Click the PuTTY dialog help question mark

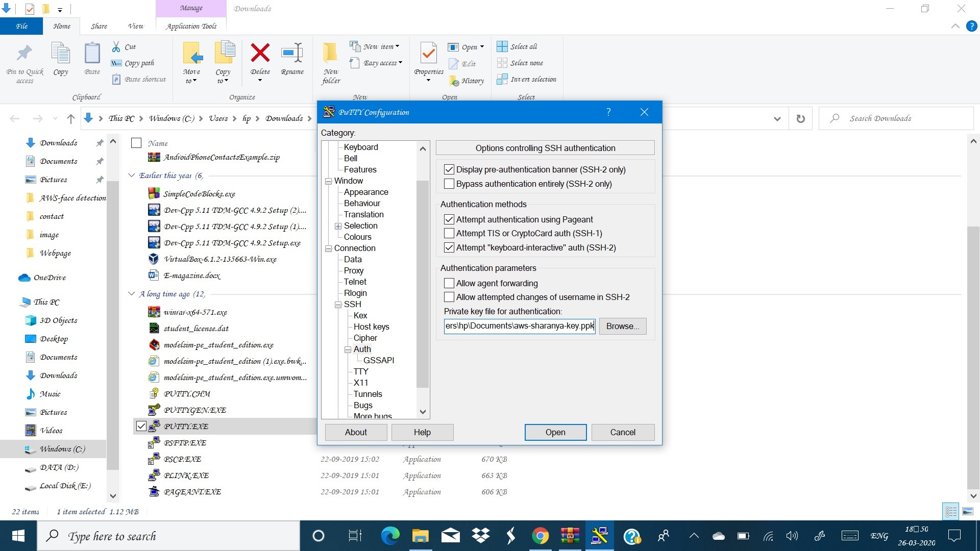click(608, 112)
